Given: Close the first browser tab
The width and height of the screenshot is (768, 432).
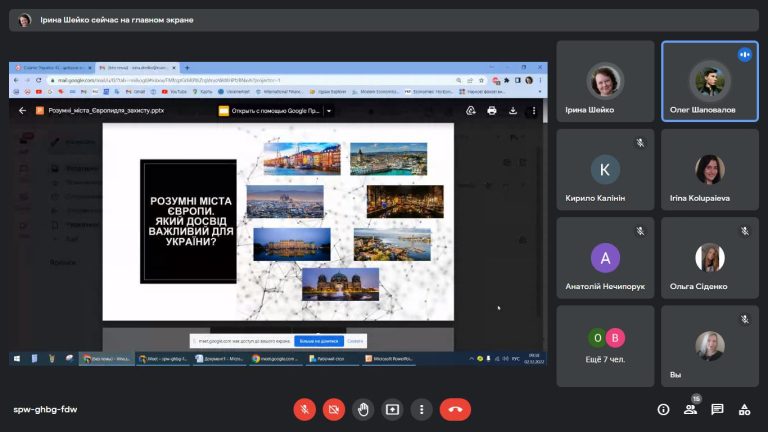Looking at the screenshot, I should tap(90, 68).
